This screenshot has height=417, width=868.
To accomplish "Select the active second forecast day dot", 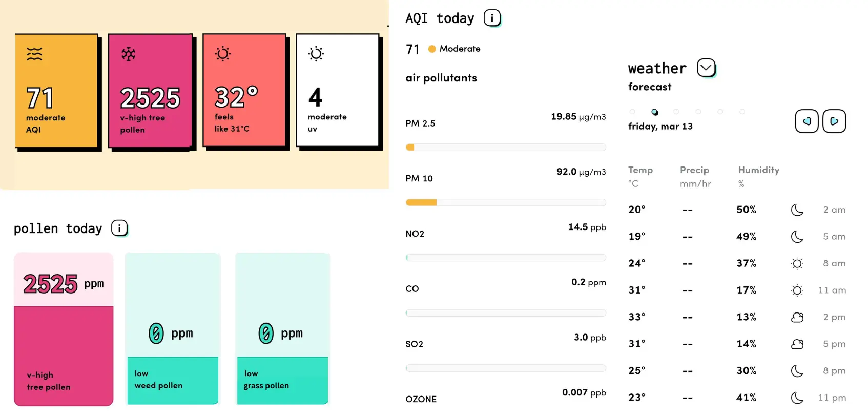I will tap(655, 112).
